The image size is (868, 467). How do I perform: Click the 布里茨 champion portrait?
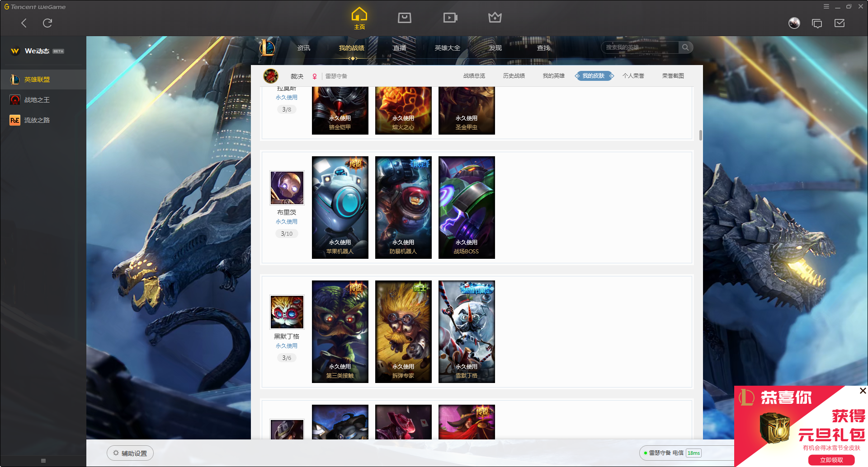[x=287, y=187]
